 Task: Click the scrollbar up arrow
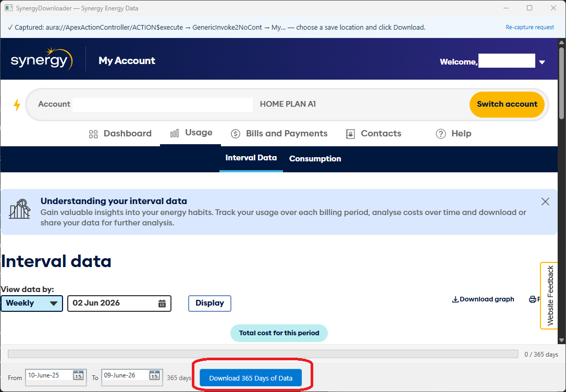pos(561,42)
